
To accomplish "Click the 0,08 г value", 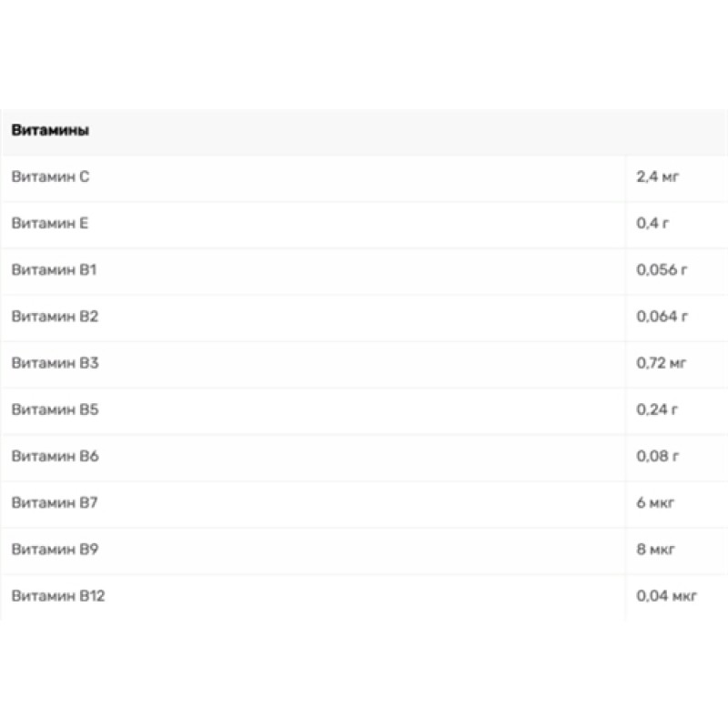I will 657,456.
